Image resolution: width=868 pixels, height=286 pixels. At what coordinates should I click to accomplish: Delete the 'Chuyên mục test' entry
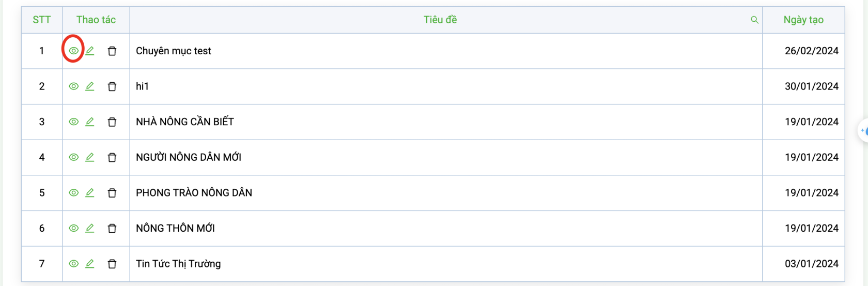pos(112,51)
